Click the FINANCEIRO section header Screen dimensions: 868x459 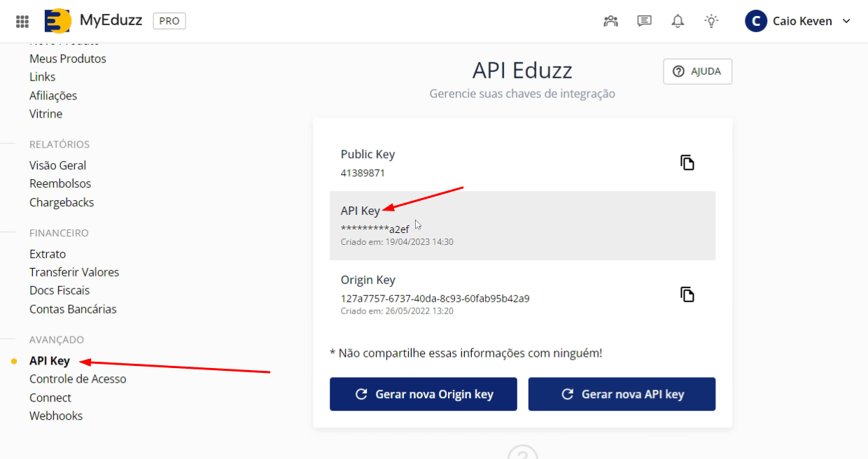(x=59, y=233)
